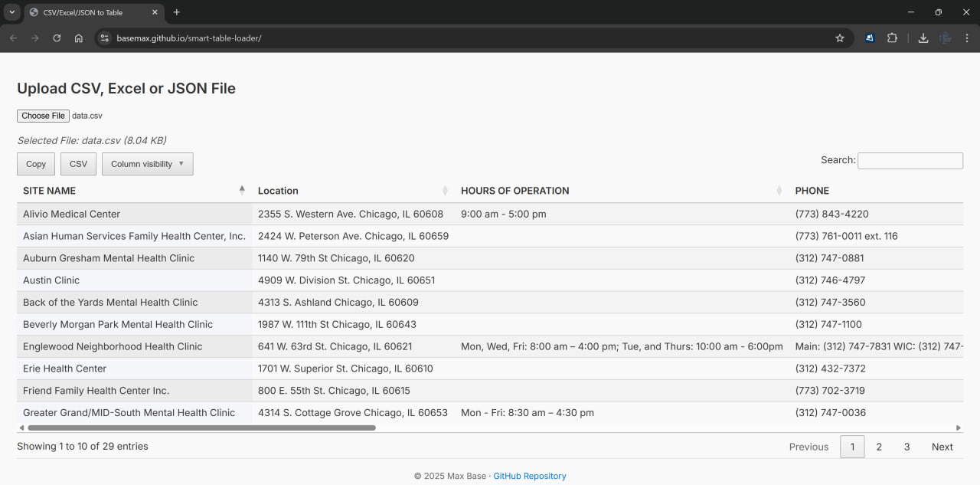Image resolution: width=980 pixels, height=485 pixels.
Task: Click phone (773) 843-4220
Action: click(832, 214)
